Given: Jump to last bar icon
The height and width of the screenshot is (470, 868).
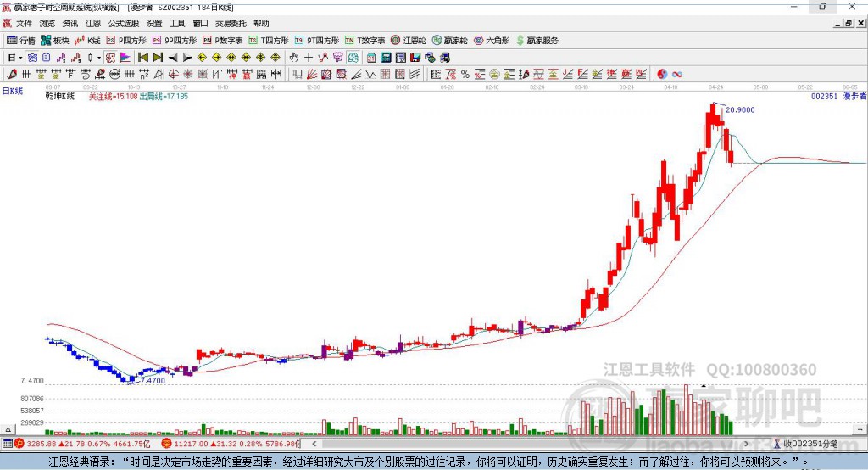Looking at the screenshot, I should 158,58.
